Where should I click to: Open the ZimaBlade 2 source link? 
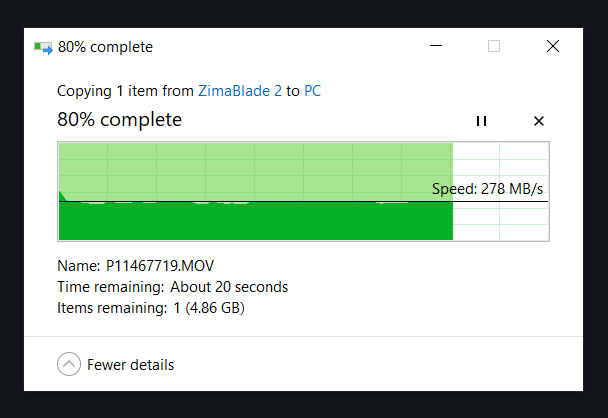pos(240,91)
